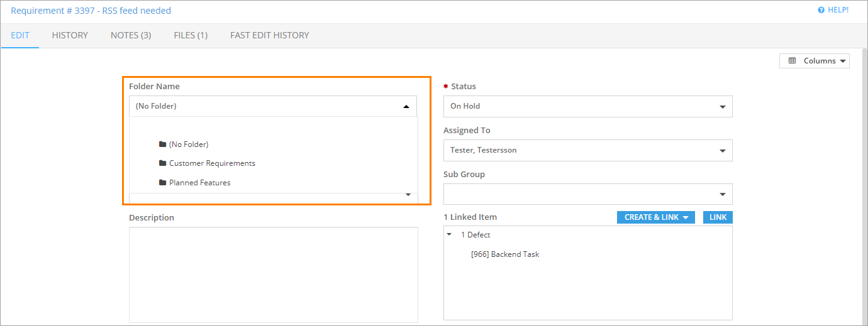Screen dimensions: 868x326
Task: Collapse the Folder Name dropdown arrow
Action: point(406,107)
